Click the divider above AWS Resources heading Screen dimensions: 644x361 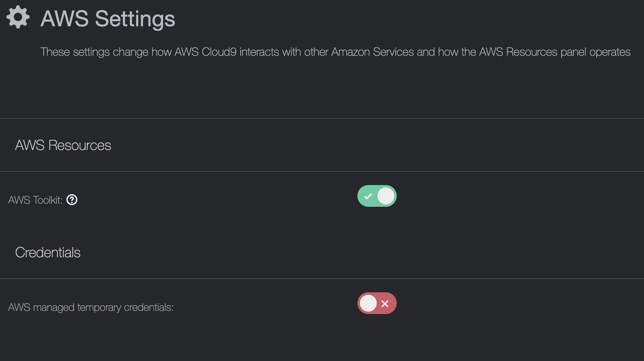tap(322, 118)
